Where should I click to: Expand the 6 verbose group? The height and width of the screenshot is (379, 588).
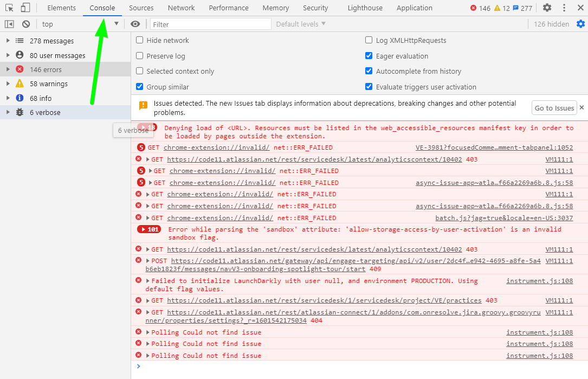tap(8, 112)
